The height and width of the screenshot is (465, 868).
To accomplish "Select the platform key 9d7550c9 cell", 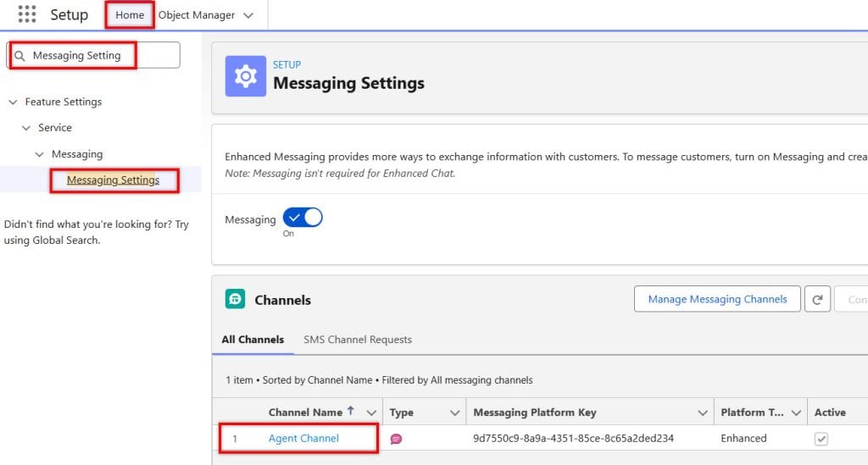I will tap(574, 439).
